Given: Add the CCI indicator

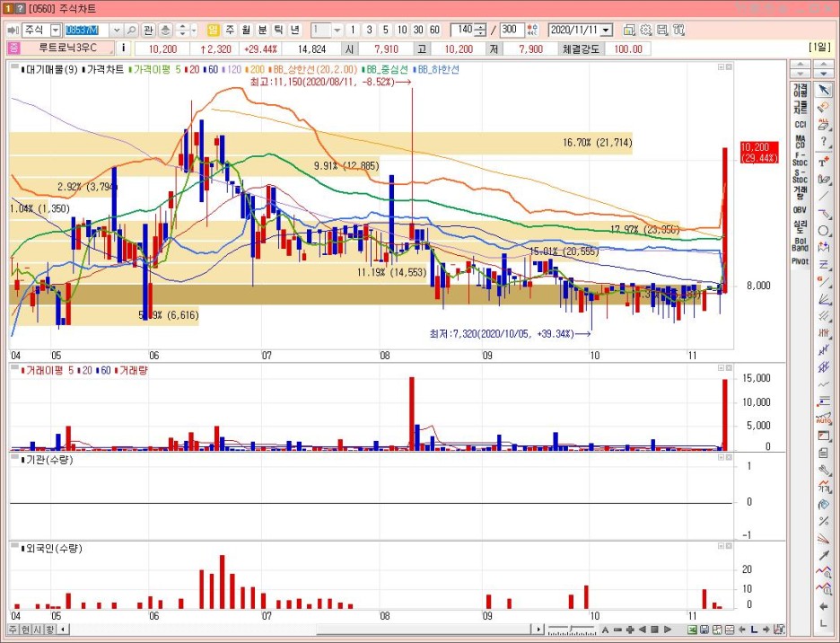Looking at the screenshot, I should click(800, 124).
